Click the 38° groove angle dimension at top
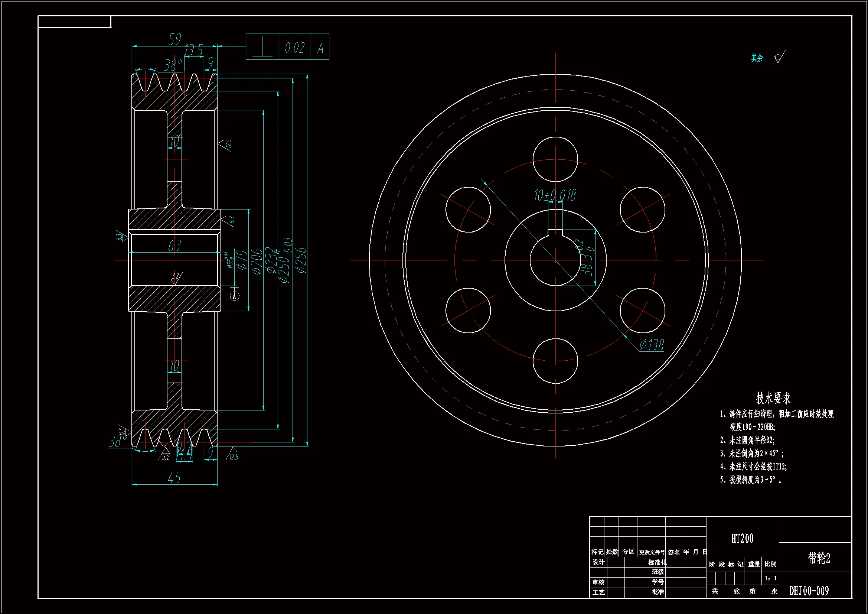This screenshot has height=614, width=868. [173, 65]
